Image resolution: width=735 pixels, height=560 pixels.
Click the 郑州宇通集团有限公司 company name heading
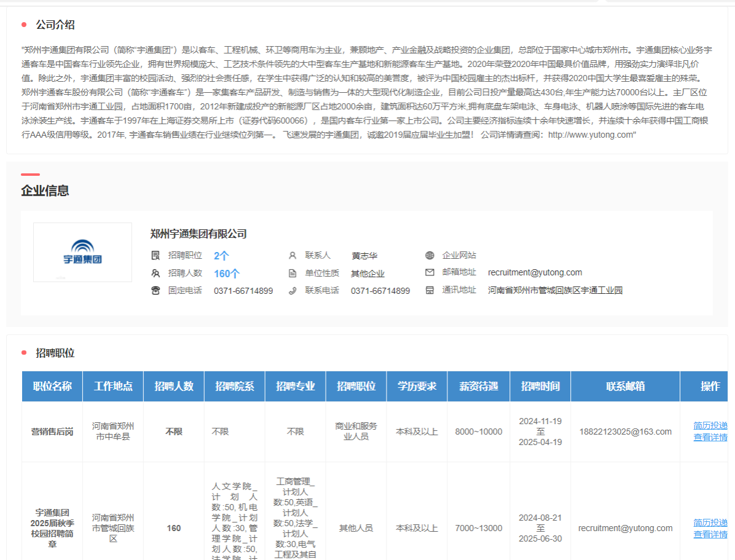[x=198, y=234]
